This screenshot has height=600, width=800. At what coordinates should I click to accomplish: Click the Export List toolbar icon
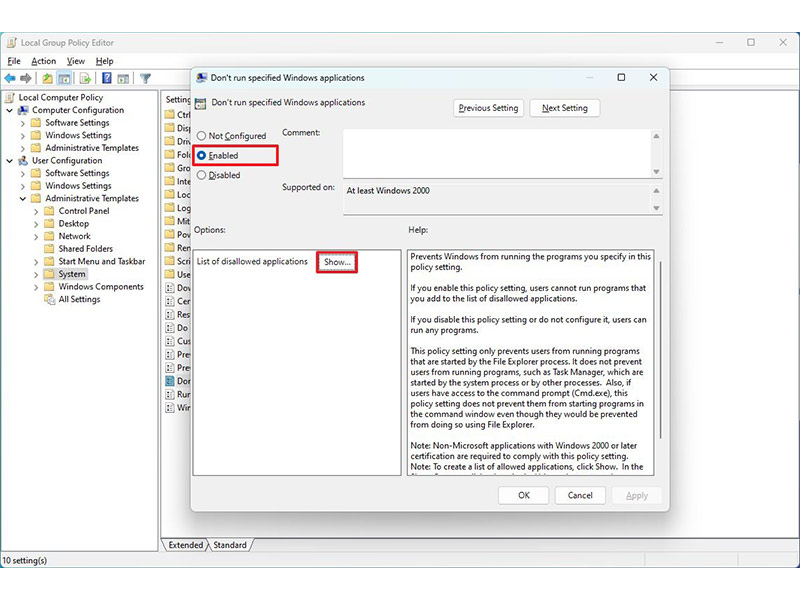click(x=85, y=79)
